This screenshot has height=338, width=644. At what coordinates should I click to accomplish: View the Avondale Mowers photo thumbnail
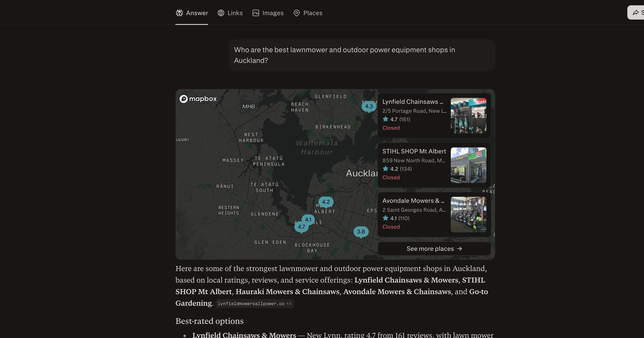click(468, 214)
